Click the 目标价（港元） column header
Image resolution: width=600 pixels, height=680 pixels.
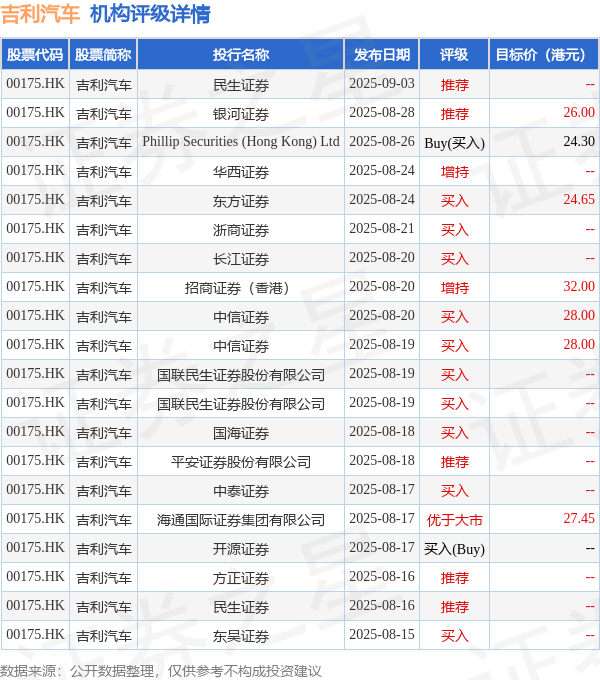click(x=544, y=55)
